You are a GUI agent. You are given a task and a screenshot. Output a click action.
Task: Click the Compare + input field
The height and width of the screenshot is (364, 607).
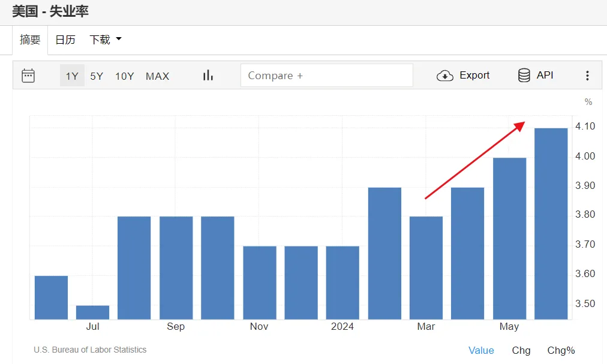pyautogui.click(x=326, y=76)
